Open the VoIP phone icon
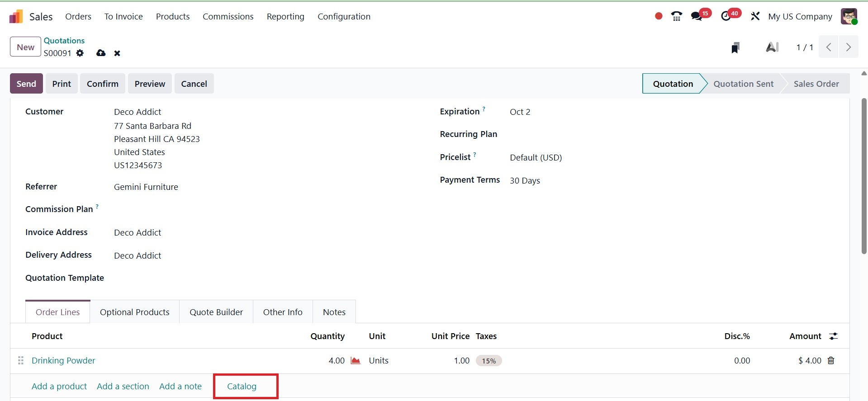Image resolution: width=868 pixels, height=401 pixels. [x=677, y=17]
